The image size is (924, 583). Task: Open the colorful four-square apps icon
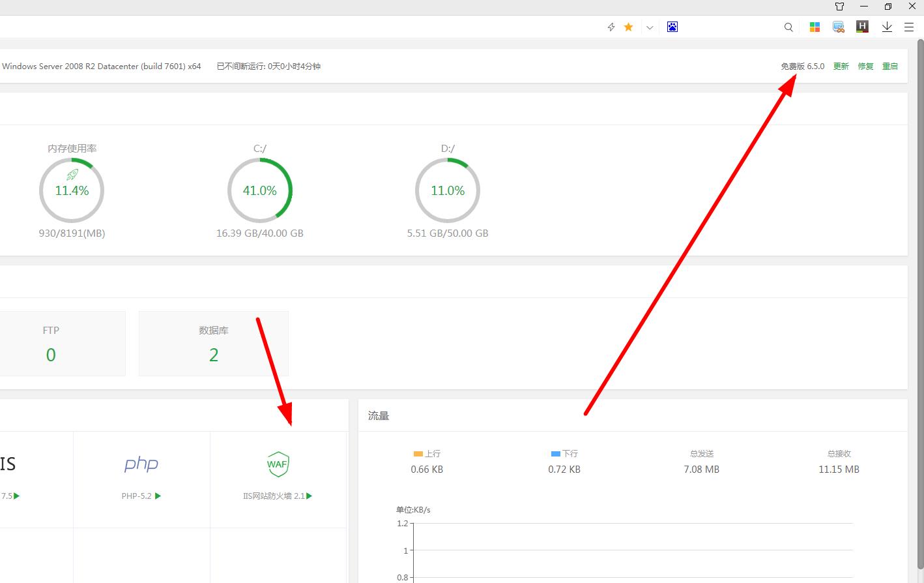click(815, 27)
